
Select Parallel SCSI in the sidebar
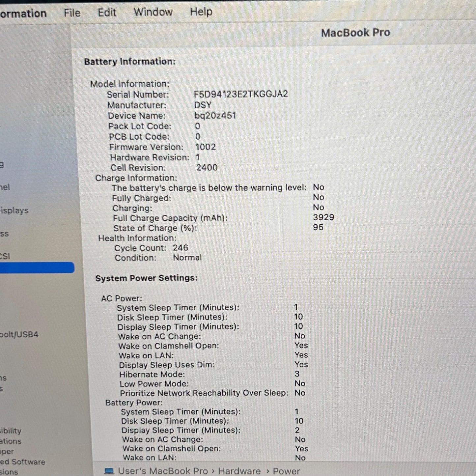[5, 256]
